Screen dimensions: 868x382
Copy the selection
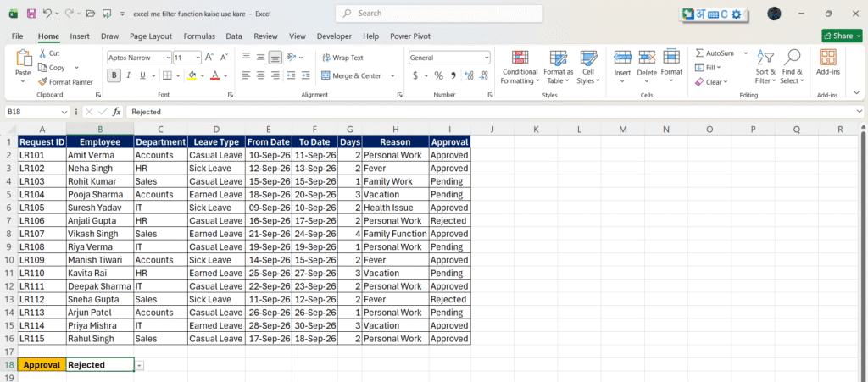click(52, 68)
